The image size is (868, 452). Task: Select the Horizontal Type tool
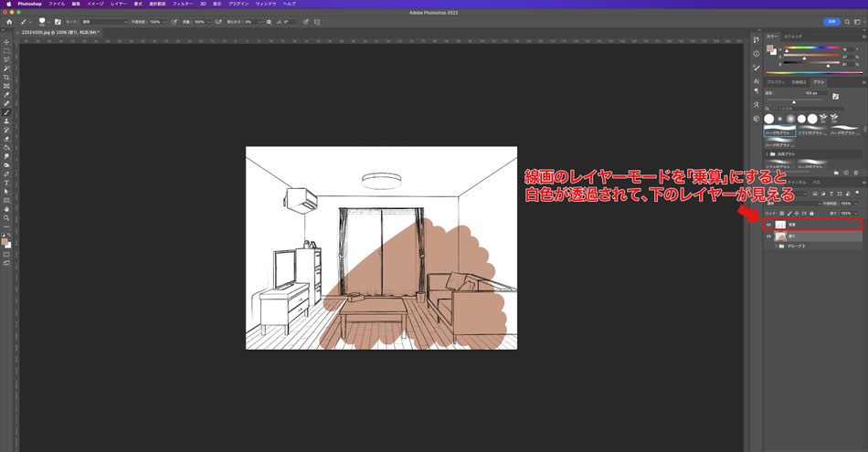pyautogui.click(x=6, y=183)
